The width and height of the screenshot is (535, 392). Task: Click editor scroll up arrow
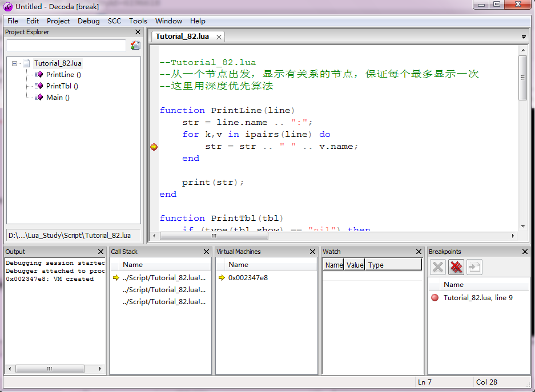click(x=522, y=50)
